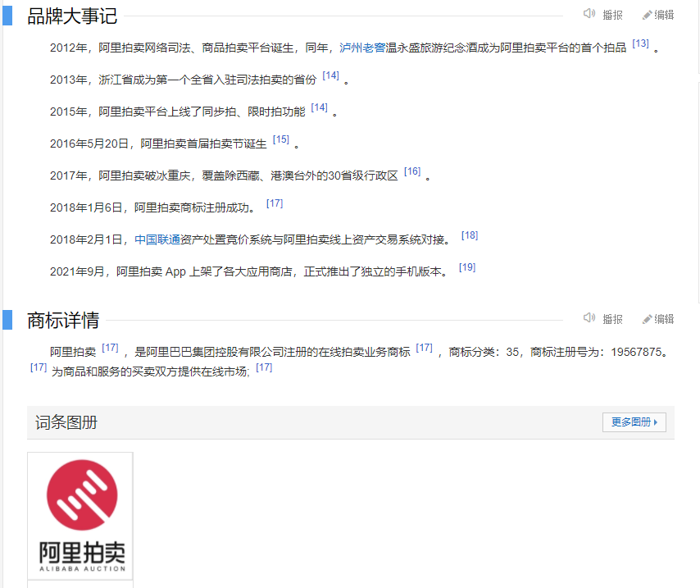Screen dimensions: 700x588
Task: Click the 更多图册 button
Action: [634, 422]
